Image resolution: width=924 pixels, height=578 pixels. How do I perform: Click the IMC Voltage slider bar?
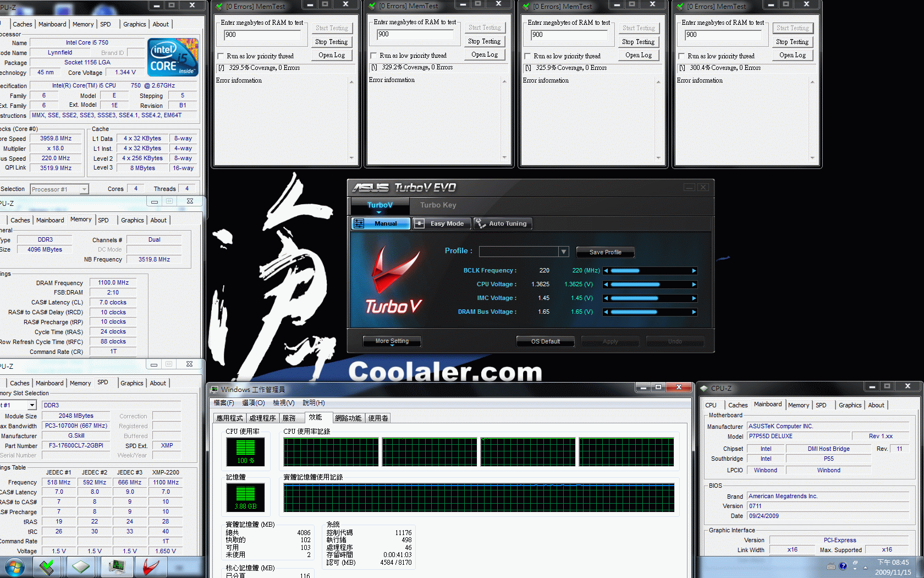650,298
